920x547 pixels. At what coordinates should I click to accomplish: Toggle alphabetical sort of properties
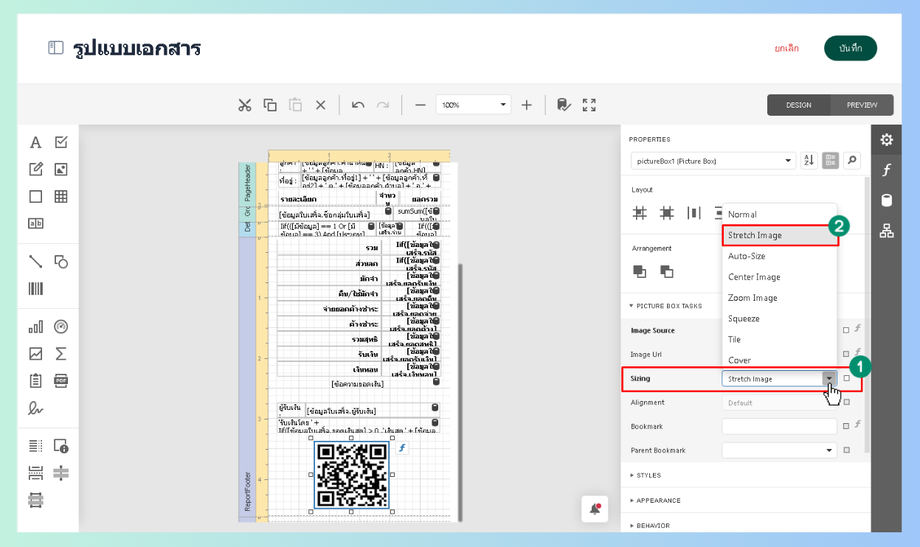[809, 161]
